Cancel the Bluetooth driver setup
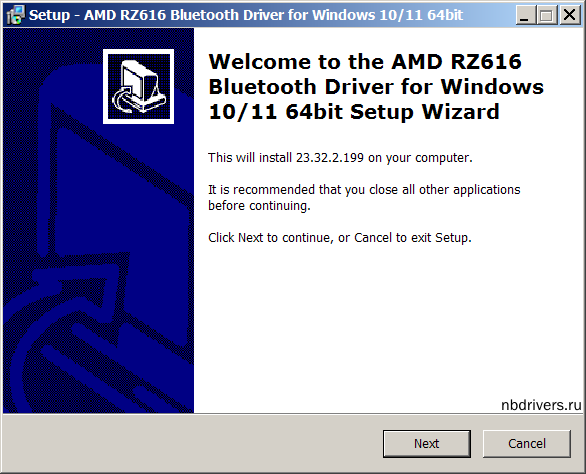The width and height of the screenshot is (586, 474). (x=527, y=444)
